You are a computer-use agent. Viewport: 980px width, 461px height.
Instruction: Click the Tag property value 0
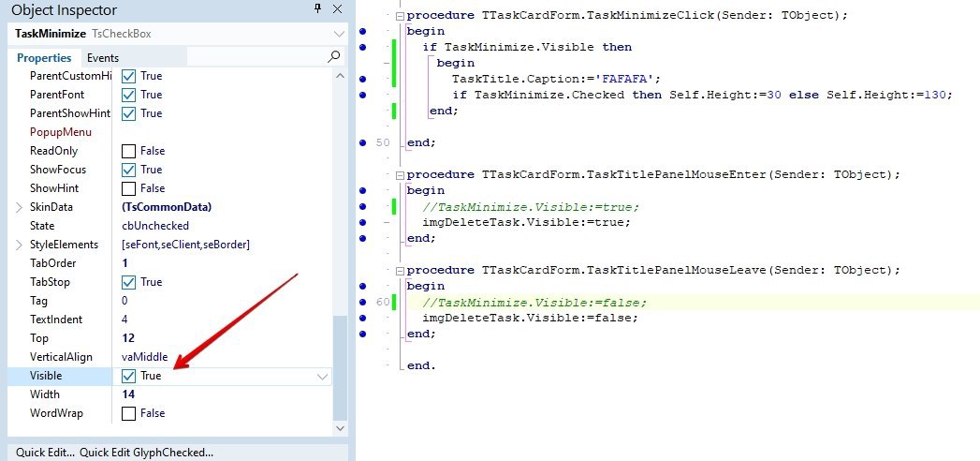(x=124, y=301)
